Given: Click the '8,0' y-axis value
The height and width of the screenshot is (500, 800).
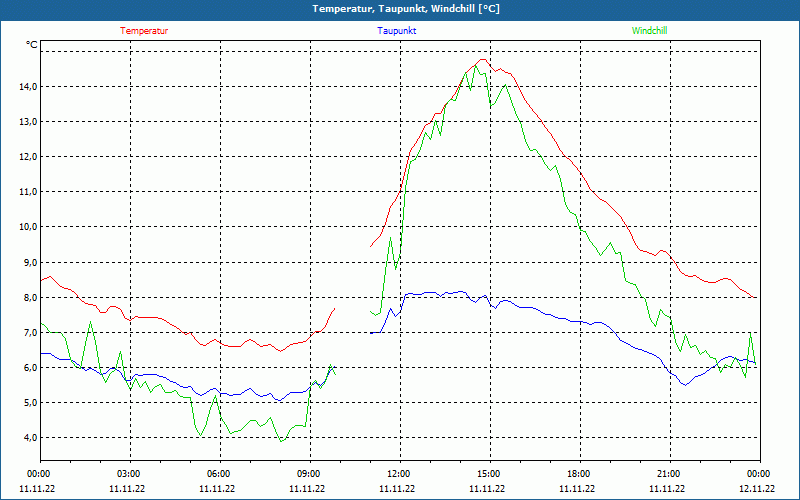Looking at the screenshot, I should pos(31,297).
